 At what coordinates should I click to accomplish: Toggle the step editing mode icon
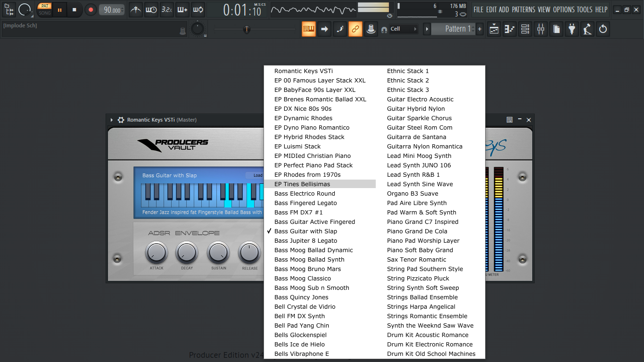(x=340, y=29)
